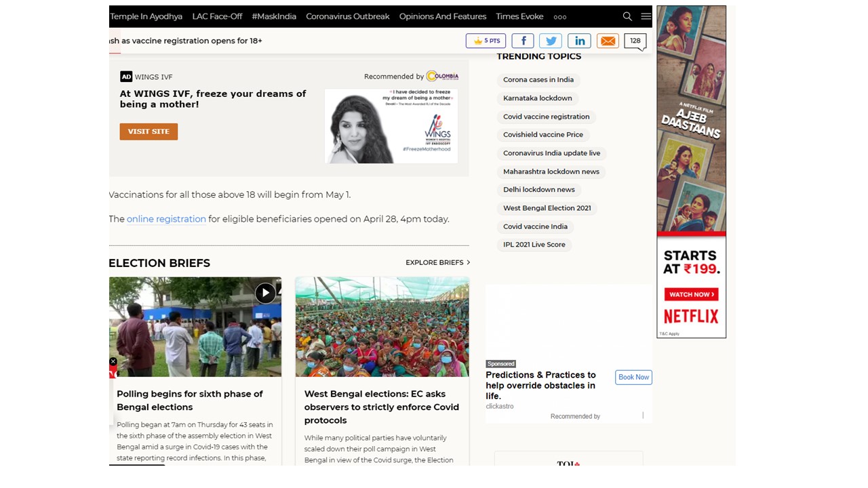This screenshot has width=868, height=488.
Task: Select West Bengal Election 2021 topic
Action: 547,208
